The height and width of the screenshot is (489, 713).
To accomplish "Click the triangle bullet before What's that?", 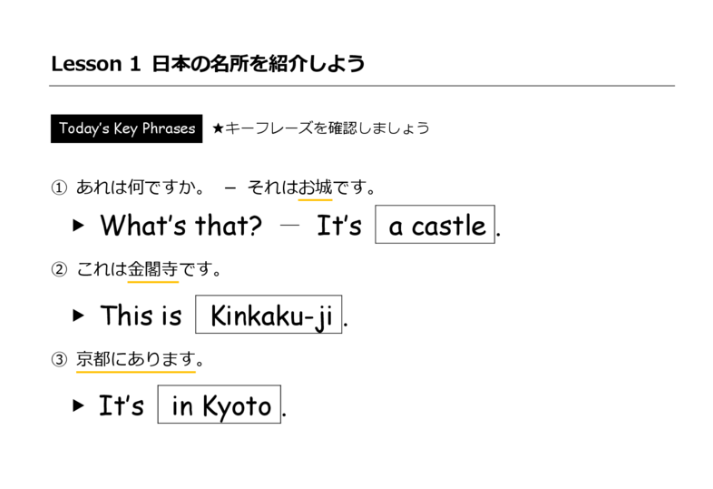I will (x=78, y=226).
